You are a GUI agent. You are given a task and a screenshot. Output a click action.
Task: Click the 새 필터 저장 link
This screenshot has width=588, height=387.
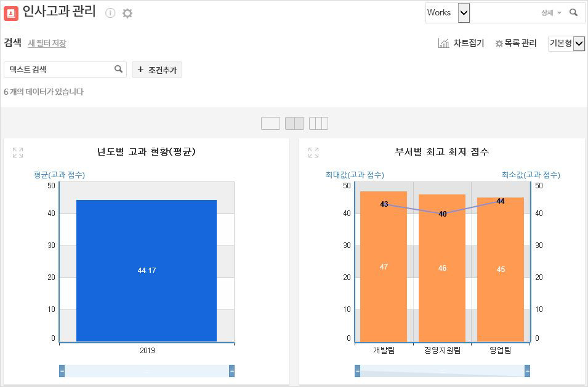point(47,43)
